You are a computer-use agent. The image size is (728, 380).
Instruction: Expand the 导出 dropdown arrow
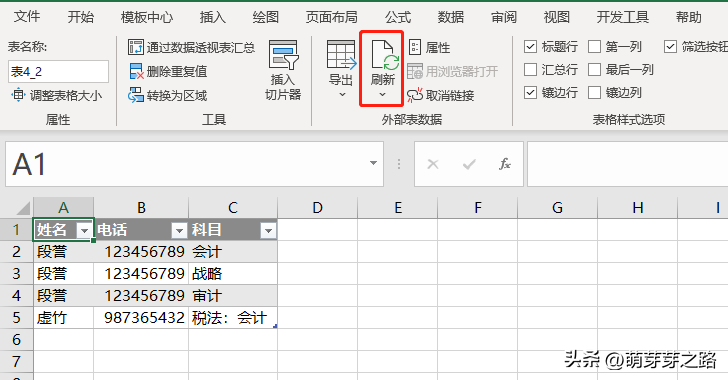click(x=342, y=95)
